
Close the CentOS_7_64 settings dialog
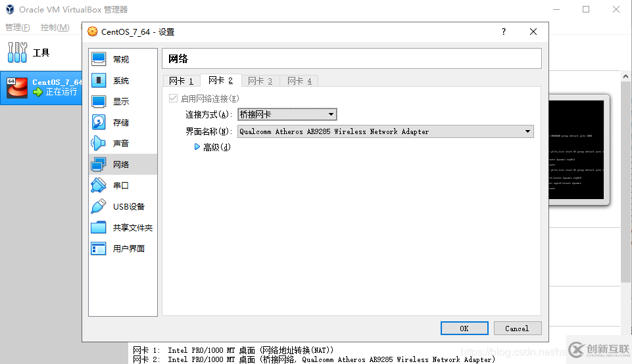click(533, 32)
